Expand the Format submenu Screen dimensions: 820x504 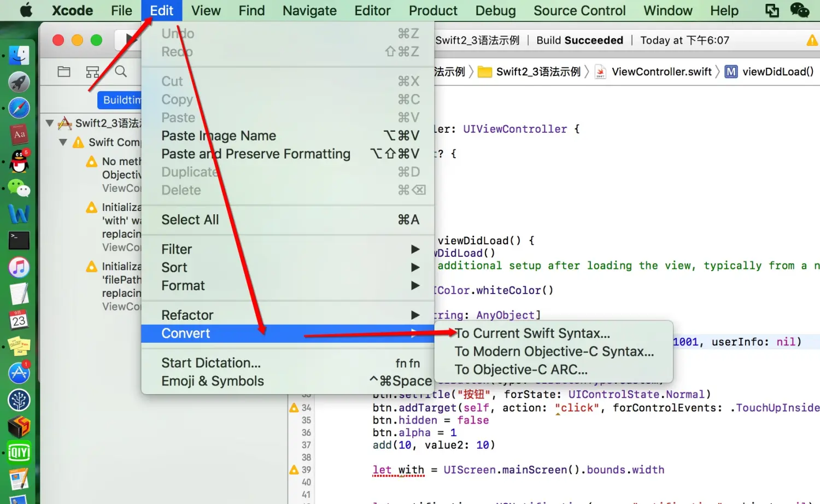pos(288,285)
